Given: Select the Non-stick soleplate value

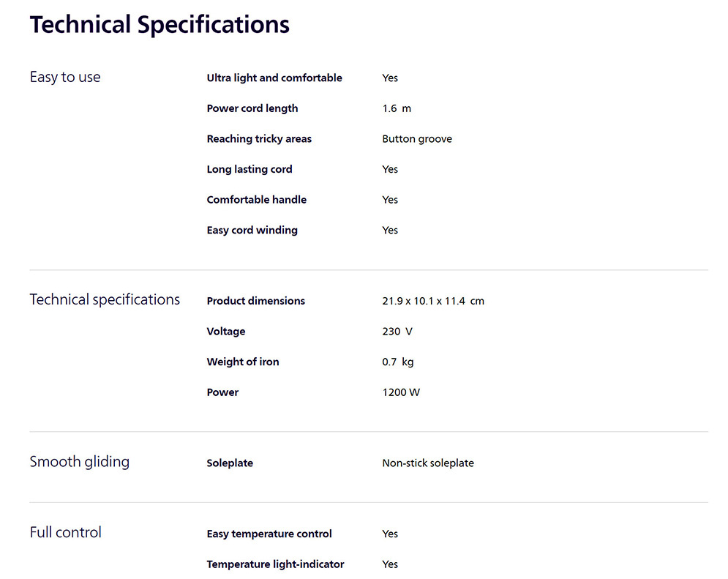Looking at the screenshot, I should (428, 463).
